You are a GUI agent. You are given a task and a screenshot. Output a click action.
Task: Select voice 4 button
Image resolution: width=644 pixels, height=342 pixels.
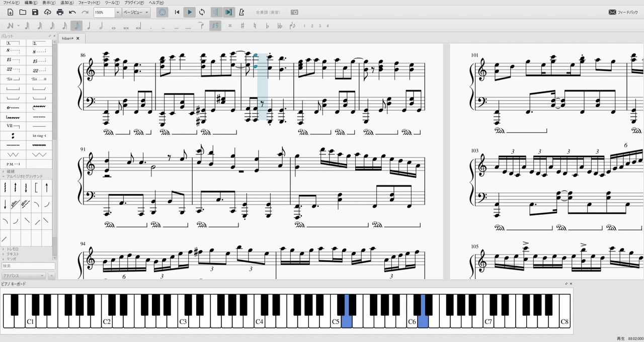pyautogui.click(x=328, y=26)
